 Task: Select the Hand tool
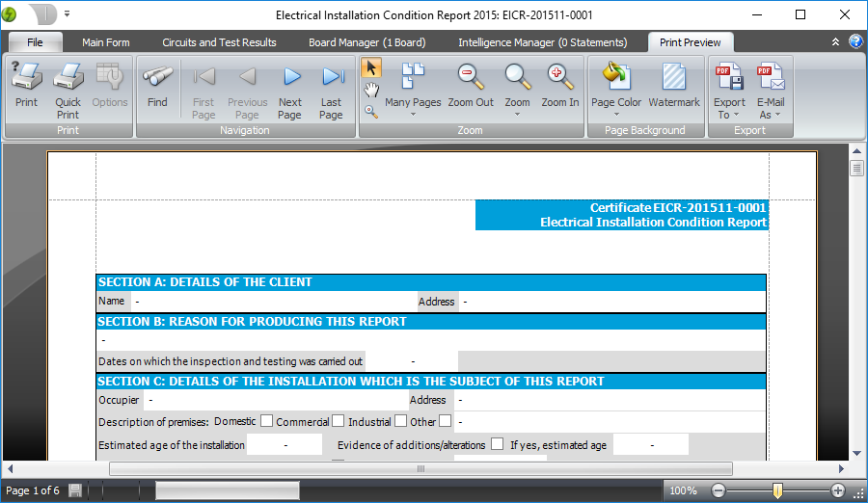[x=371, y=90]
